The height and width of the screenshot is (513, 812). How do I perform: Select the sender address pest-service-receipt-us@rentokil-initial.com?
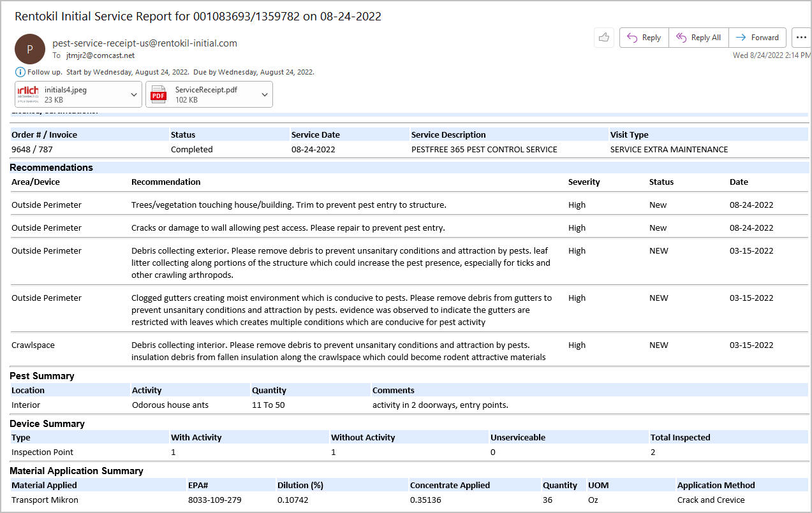coord(145,43)
